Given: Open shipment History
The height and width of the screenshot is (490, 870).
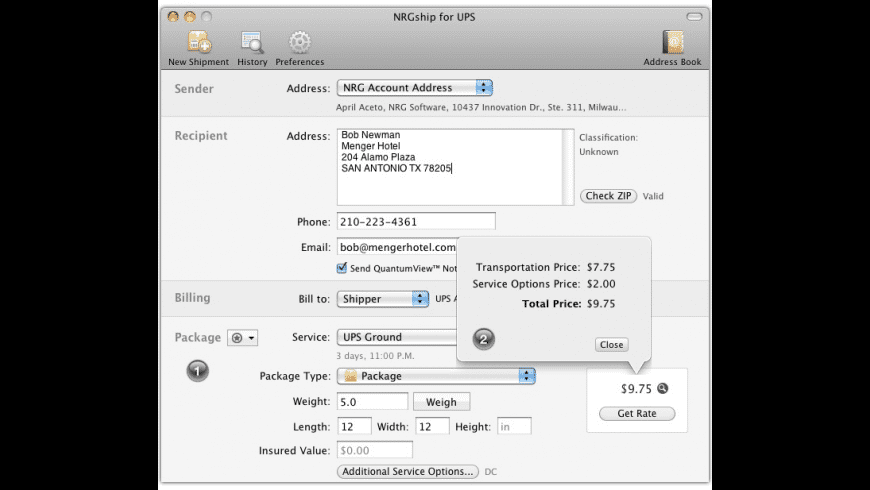Looking at the screenshot, I should click(252, 48).
